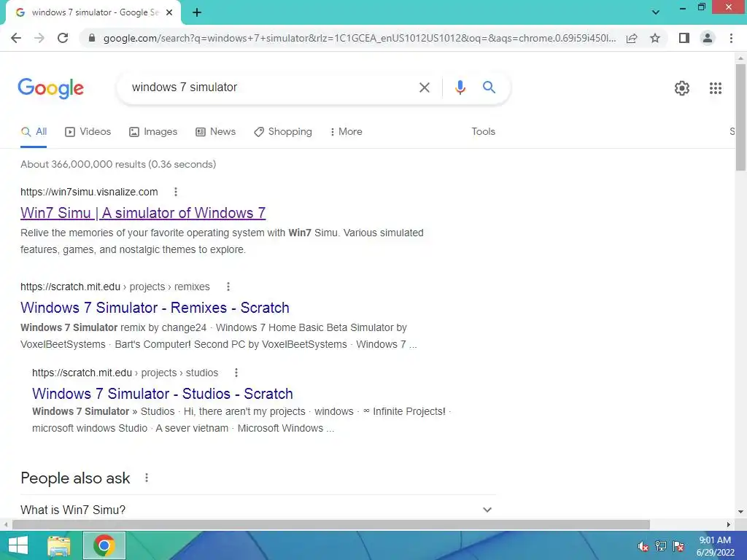The image size is (747, 560).
Task: Switch to Shopping results
Action: pyautogui.click(x=283, y=132)
